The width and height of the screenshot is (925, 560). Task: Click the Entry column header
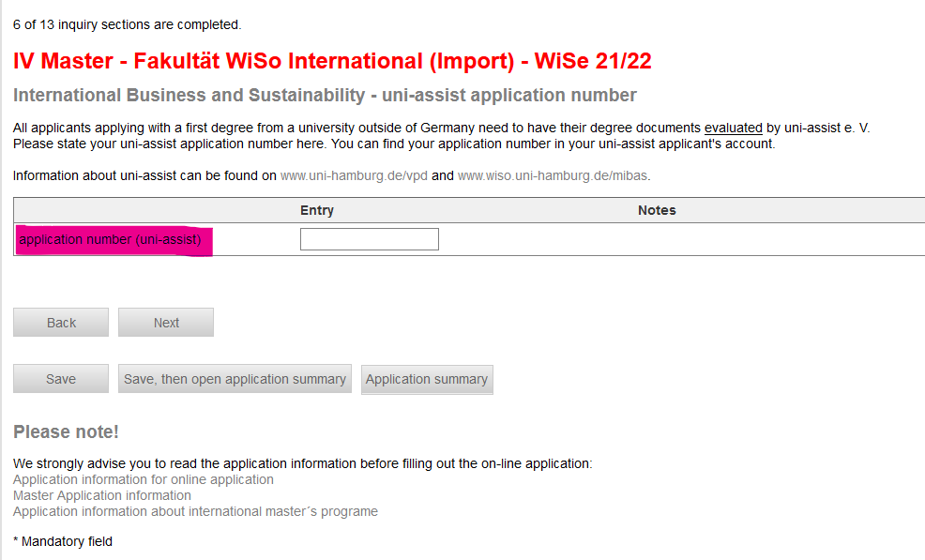coord(316,209)
